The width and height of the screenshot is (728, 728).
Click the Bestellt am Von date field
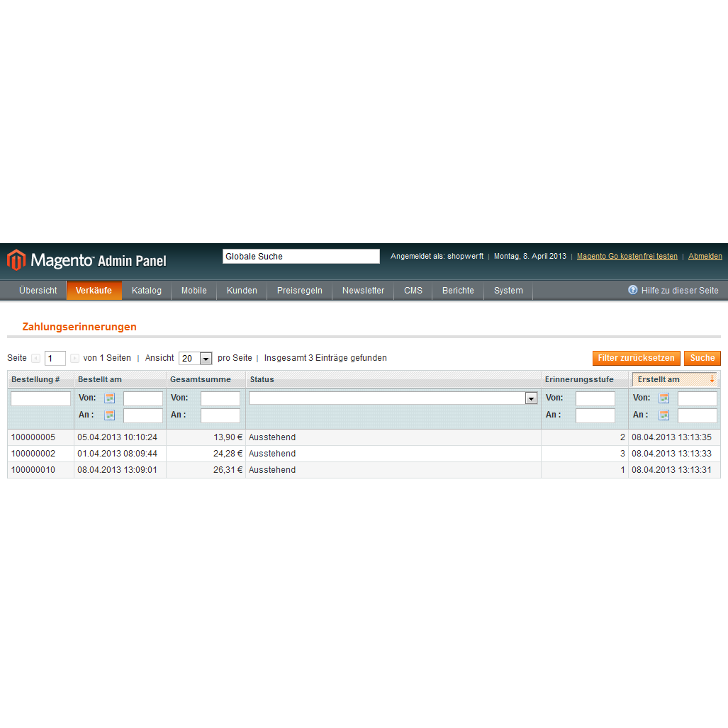click(143, 398)
